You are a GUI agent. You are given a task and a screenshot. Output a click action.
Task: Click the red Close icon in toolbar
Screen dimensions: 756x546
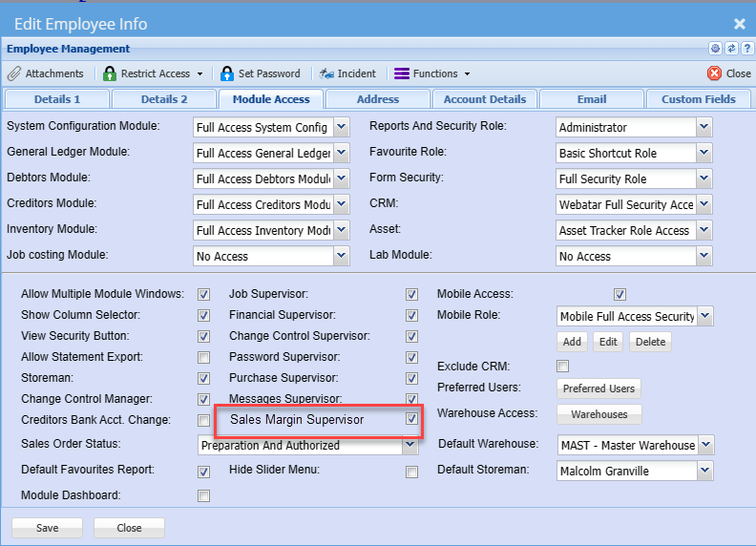715,73
